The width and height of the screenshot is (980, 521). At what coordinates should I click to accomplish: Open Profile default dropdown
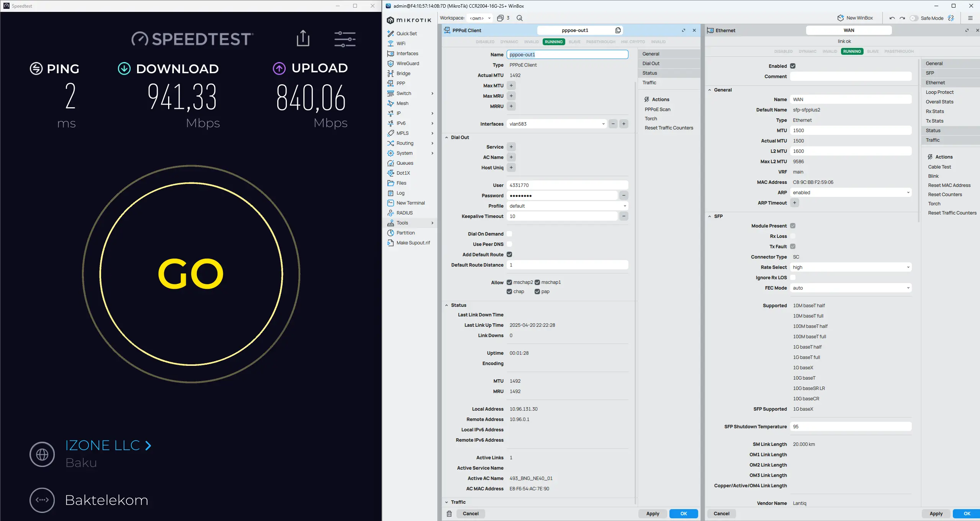click(567, 206)
